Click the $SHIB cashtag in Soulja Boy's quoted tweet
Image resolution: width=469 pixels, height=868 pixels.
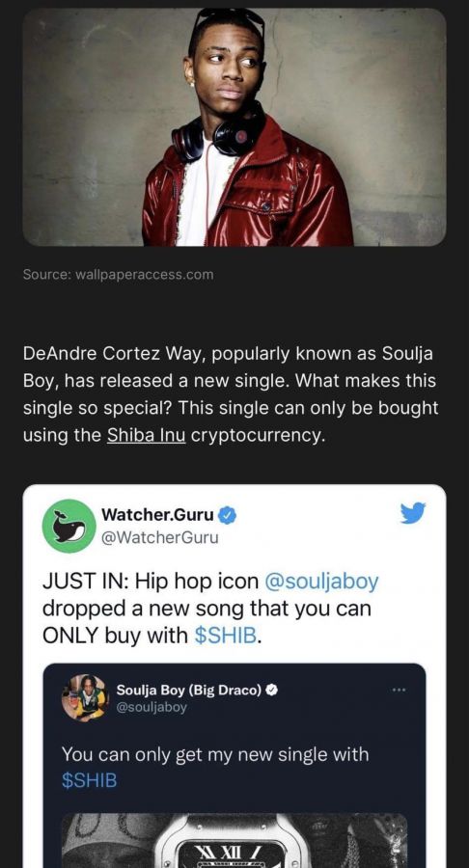[x=89, y=780]
